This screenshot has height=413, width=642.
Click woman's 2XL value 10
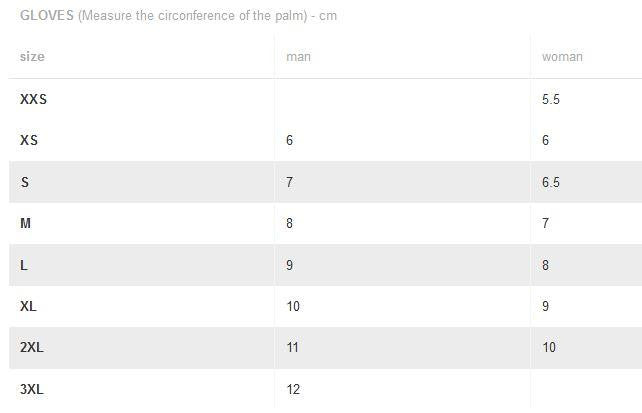tap(549, 348)
